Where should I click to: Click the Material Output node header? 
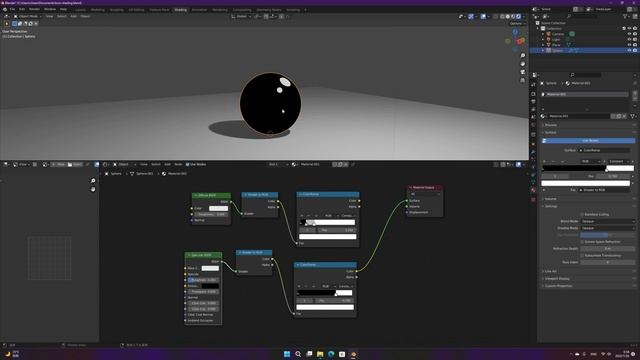point(424,187)
